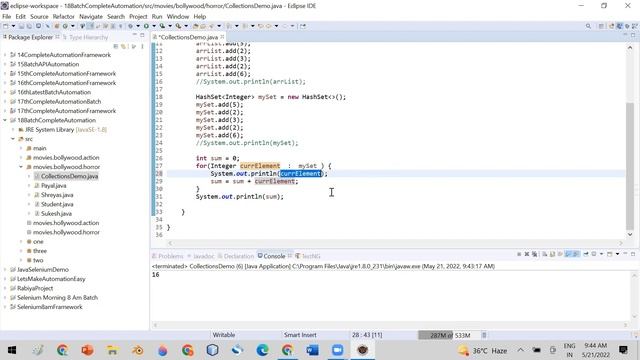Image resolution: width=640 pixels, height=360 pixels.
Task: Open dropdown arrow next to New icon
Action: tap(13, 26)
